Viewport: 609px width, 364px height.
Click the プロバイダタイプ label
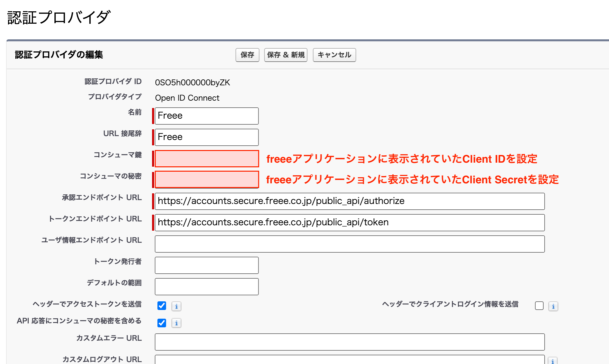coord(115,97)
